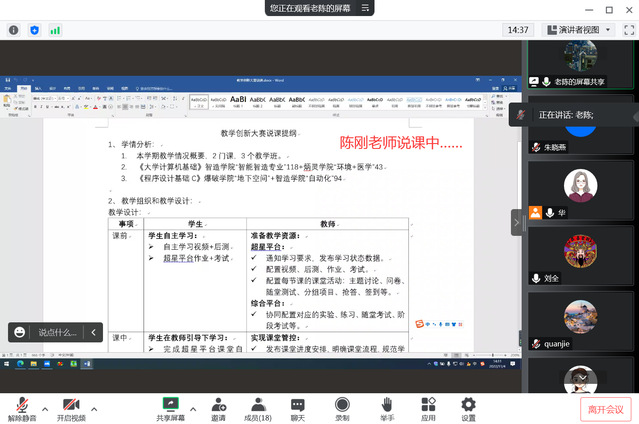The height and width of the screenshot is (424, 639).
Task: Expand audio options arrow beside 解除静音
Action: (x=45, y=409)
